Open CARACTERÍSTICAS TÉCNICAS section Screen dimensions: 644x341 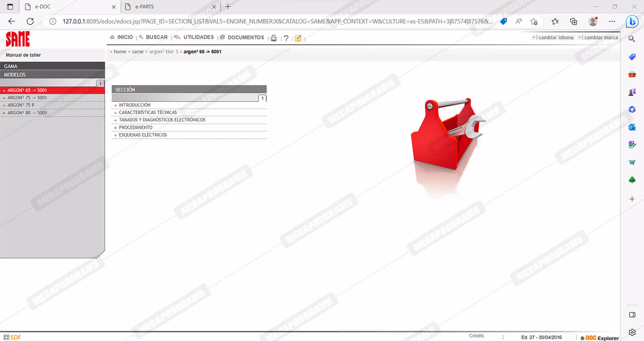point(148,112)
